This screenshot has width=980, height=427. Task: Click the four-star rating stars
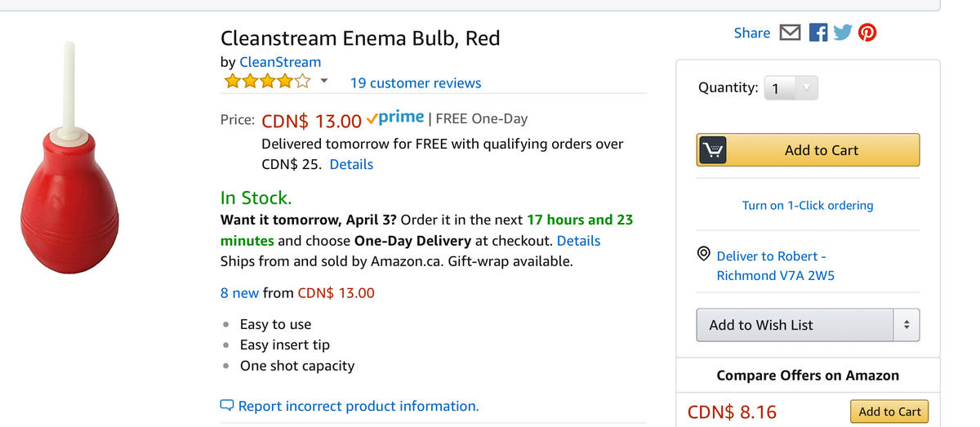click(x=267, y=82)
